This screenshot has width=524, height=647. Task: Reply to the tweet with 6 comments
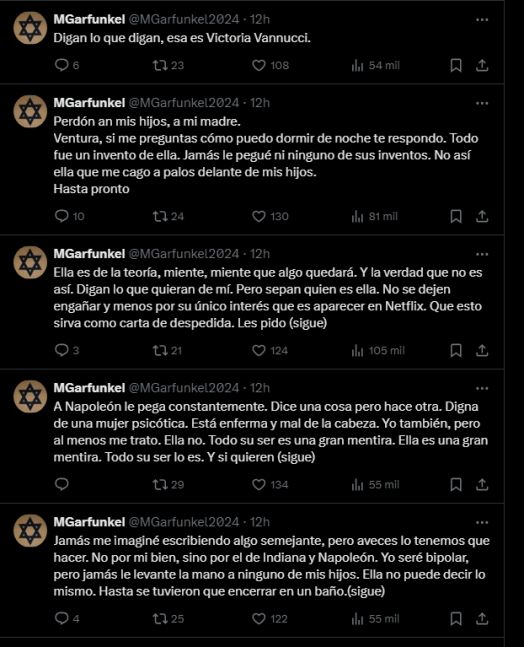(x=61, y=65)
